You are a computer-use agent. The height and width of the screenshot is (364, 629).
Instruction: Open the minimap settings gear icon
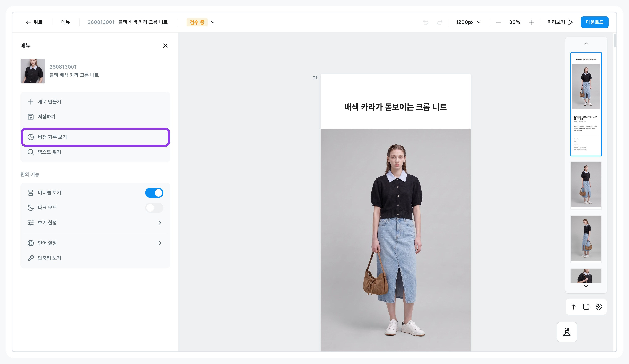599,306
